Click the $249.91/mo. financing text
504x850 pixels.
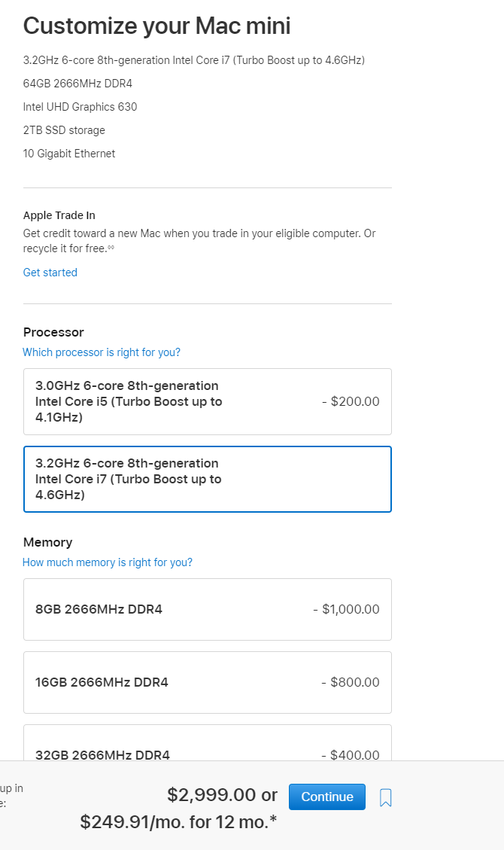click(178, 822)
